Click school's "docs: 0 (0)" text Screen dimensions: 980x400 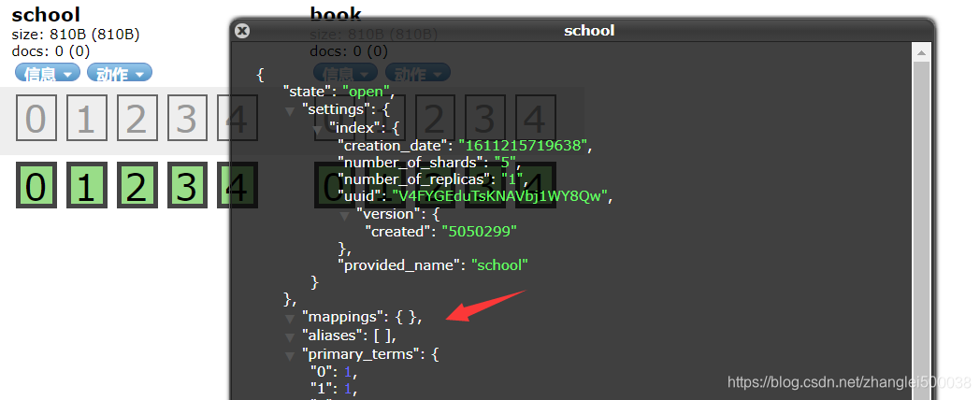pyautogui.click(x=50, y=50)
